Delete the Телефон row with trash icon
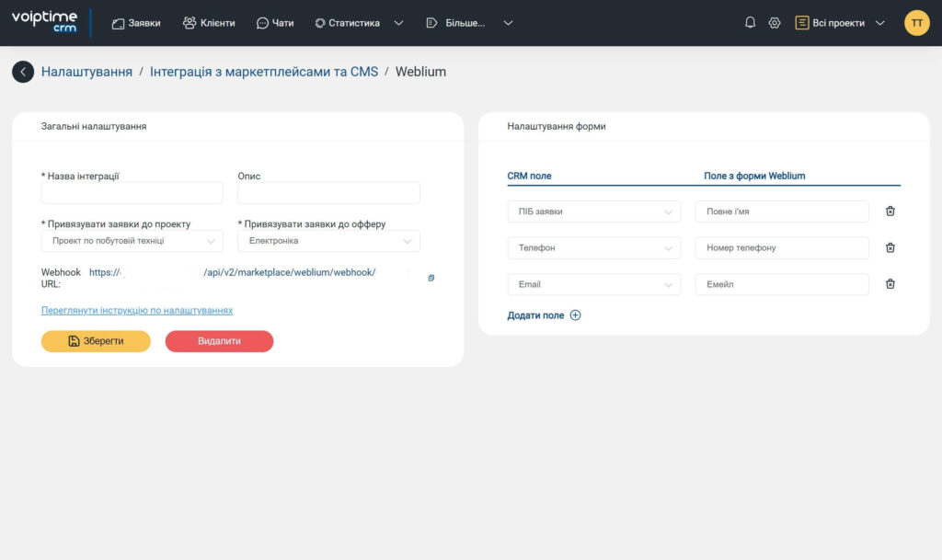Image resolution: width=942 pixels, height=560 pixels. [890, 248]
